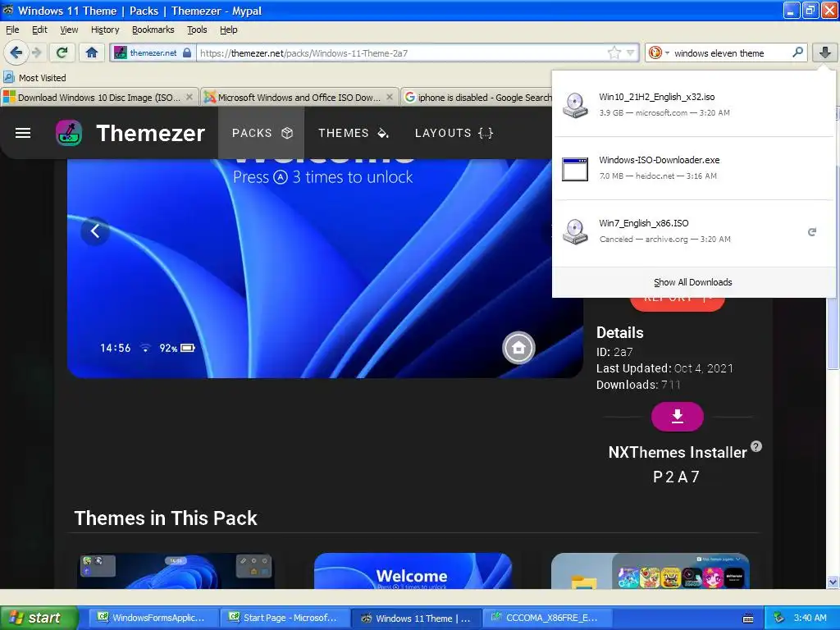The image size is (840, 630).
Task: Click the on-screen keyboard tray icon
Action: pos(748,619)
